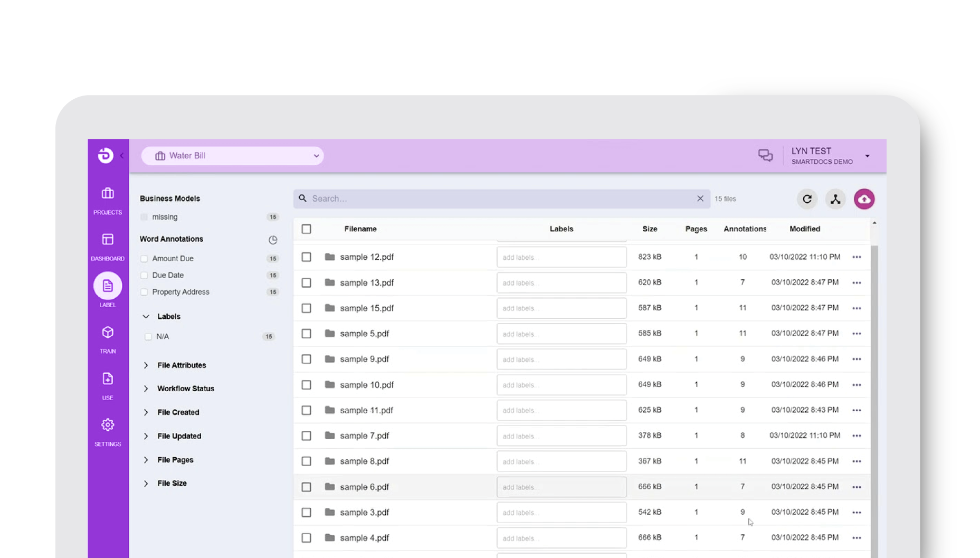This screenshot has height=558, width=980.
Task: Tick the checkbox for sample 12.pdf
Action: (x=306, y=257)
